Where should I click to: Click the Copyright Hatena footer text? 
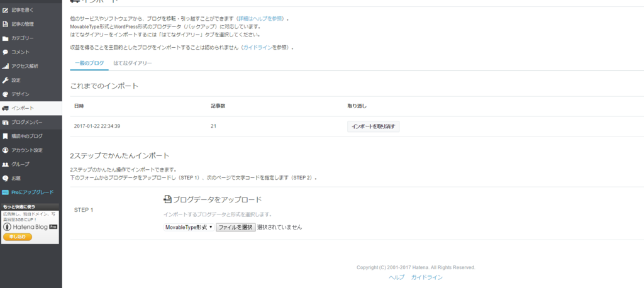(x=416, y=267)
